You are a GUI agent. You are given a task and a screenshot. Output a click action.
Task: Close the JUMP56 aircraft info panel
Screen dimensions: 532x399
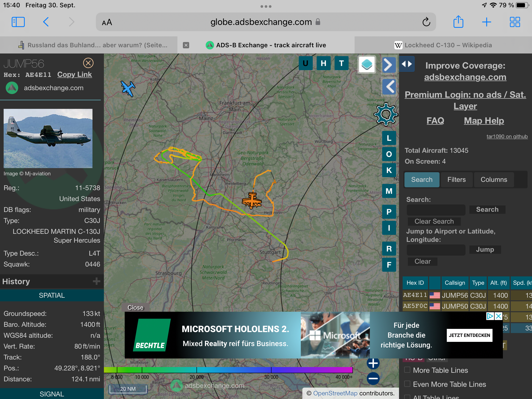click(x=88, y=63)
